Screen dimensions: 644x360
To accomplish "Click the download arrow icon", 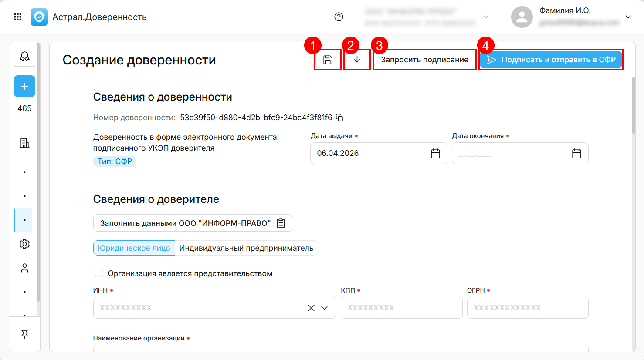I will pyautogui.click(x=357, y=60).
